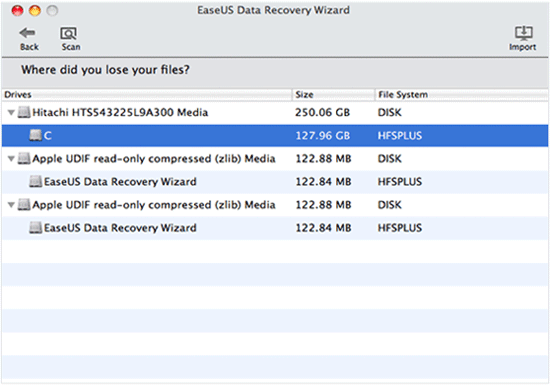
Task: Click DISK in the Hitachi row
Action: click(390, 113)
